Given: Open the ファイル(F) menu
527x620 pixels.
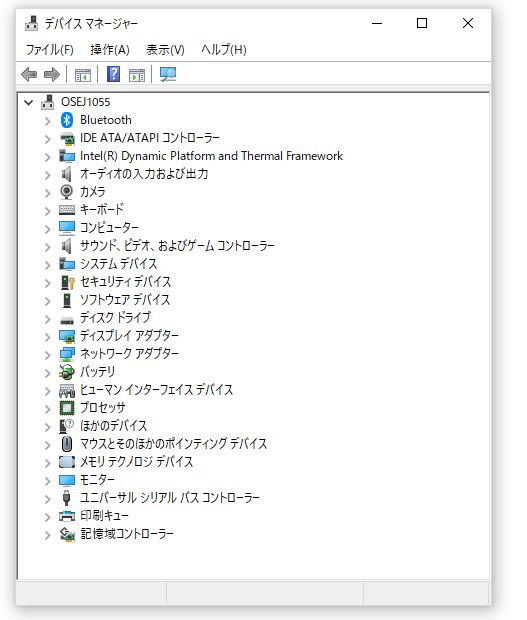Looking at the screenshot, I should (x=50, y=50).
